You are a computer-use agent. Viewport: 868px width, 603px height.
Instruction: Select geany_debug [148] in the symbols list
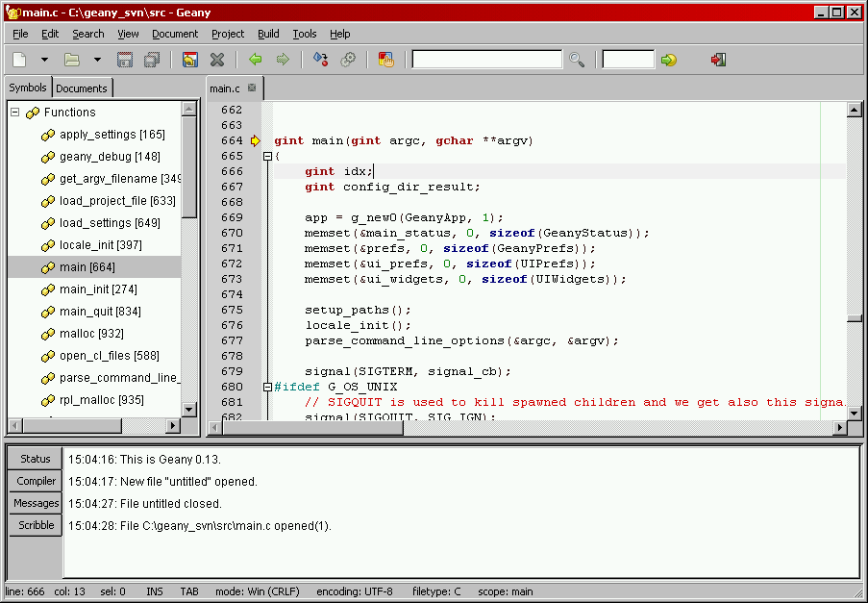(111, 157)
